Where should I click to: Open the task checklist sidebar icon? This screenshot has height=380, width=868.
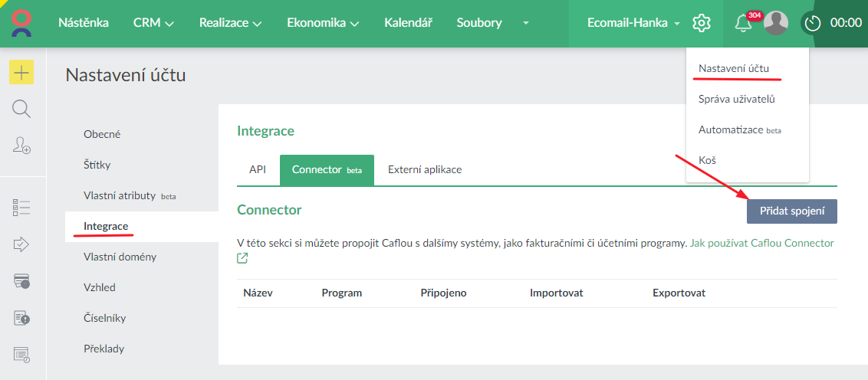[x=21, y=207]
